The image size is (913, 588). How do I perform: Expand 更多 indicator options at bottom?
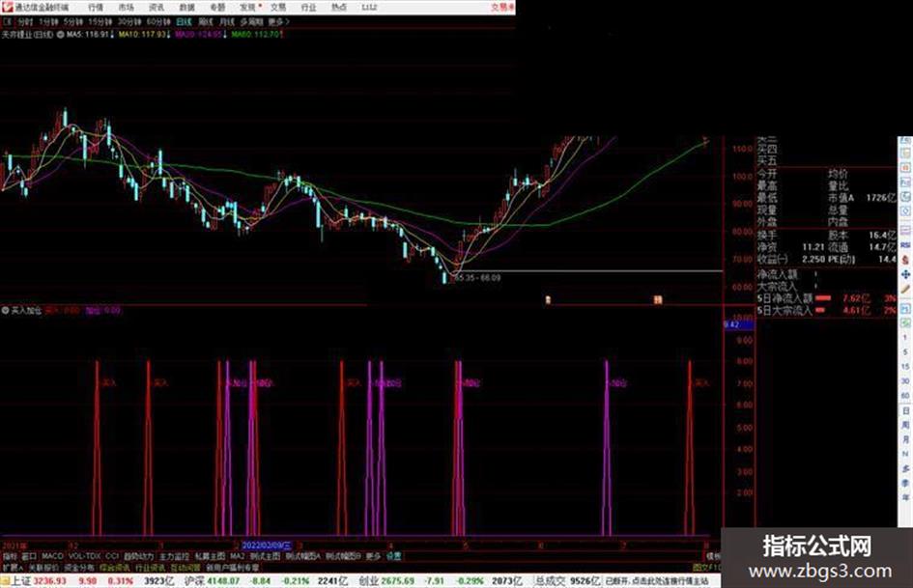[x=373, y=556]
